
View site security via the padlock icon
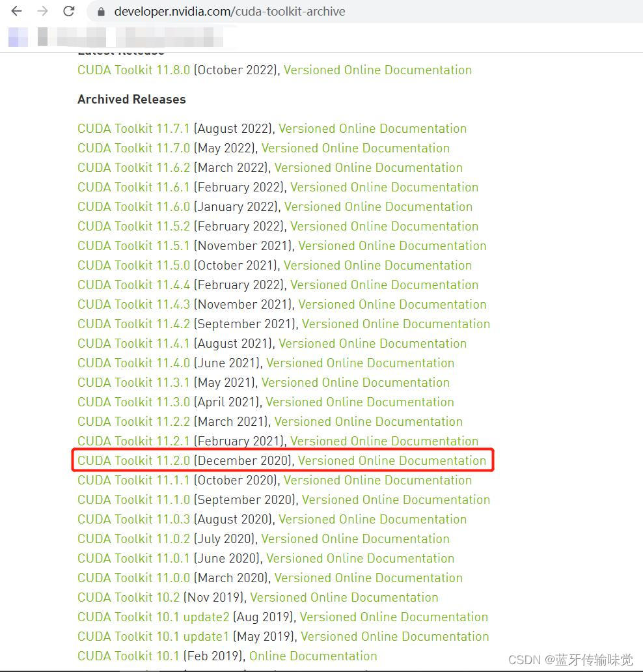[x=101, y=12]
